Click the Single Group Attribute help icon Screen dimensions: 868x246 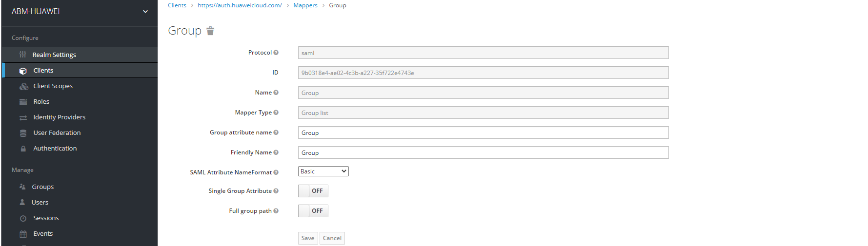coord(276,191)
